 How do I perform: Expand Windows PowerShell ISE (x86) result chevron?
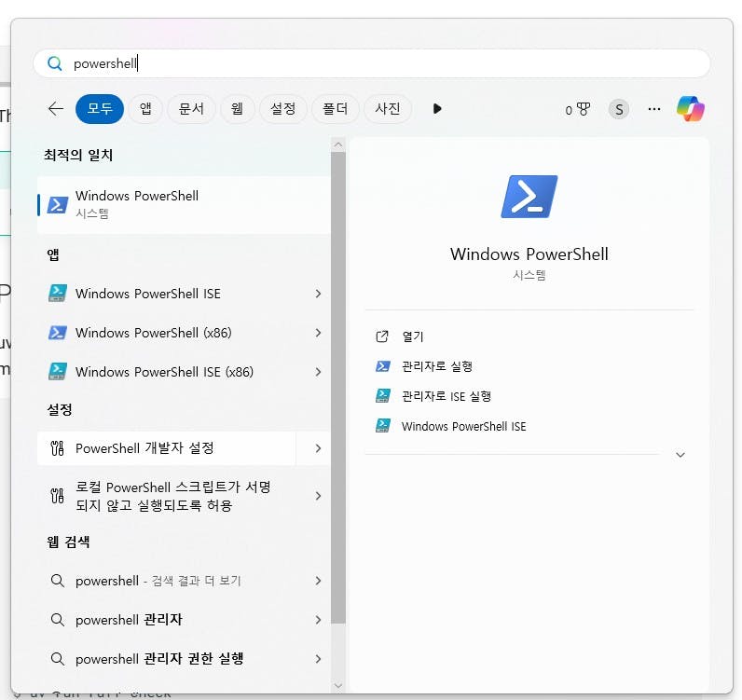pos(318,372)
